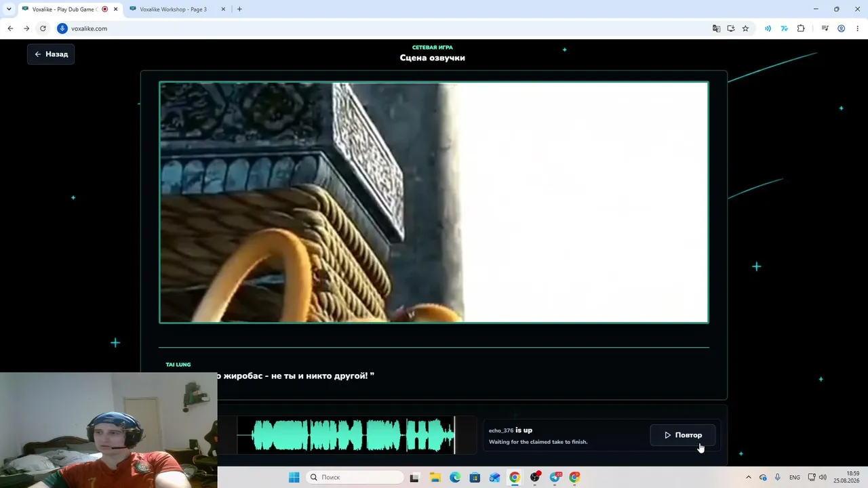Screen dimensions: 868x488
Task: Click the 'echo_376 is up' status
Action: [511, 430]
